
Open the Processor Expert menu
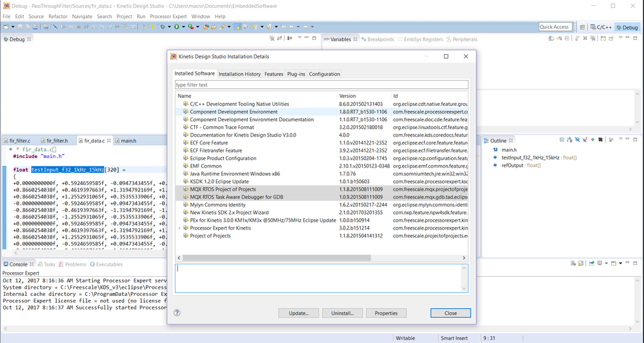click(x=168, y=16)
